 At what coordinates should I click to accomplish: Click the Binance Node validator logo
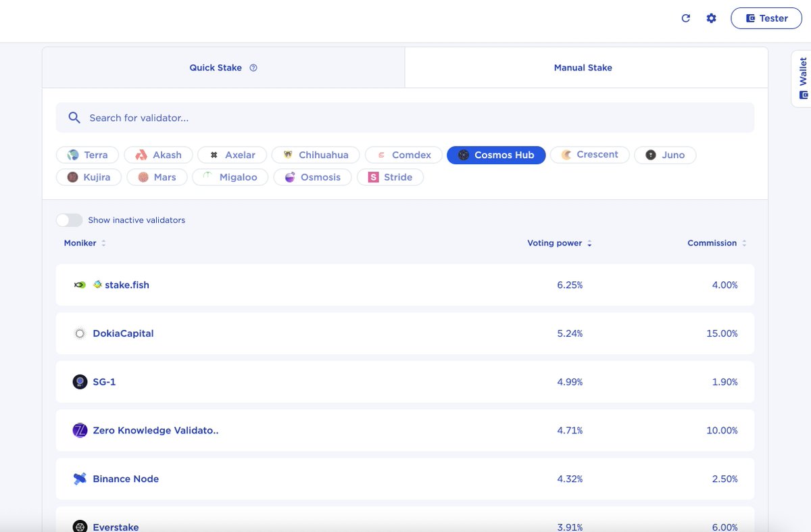pyautogui.click(x=80, y=479)
